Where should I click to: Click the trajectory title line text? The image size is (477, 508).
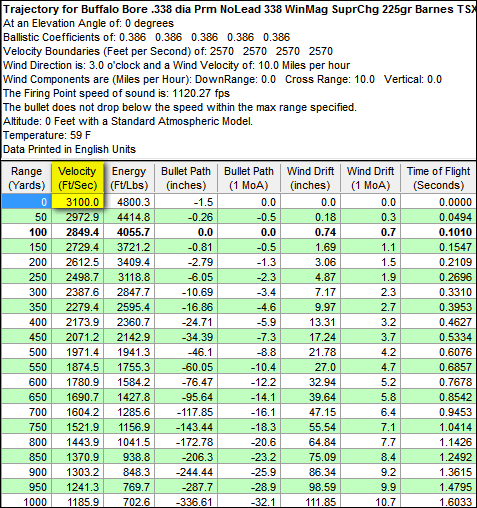pos(239,9)
